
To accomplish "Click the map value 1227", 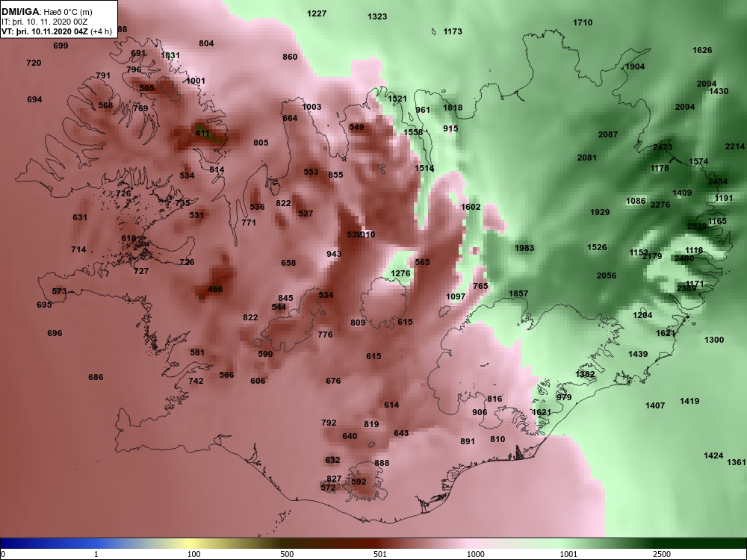I will pos(317,13).
